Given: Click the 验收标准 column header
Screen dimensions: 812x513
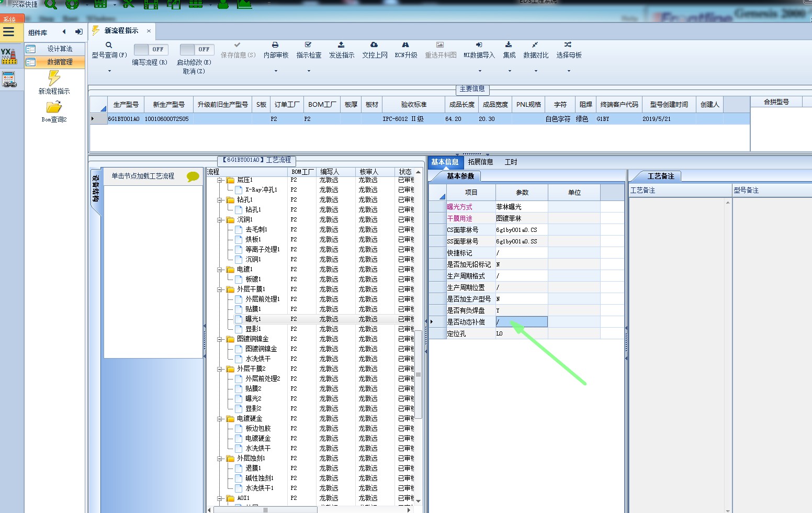Looking at the screenshot, I should (x=414, y=105).
